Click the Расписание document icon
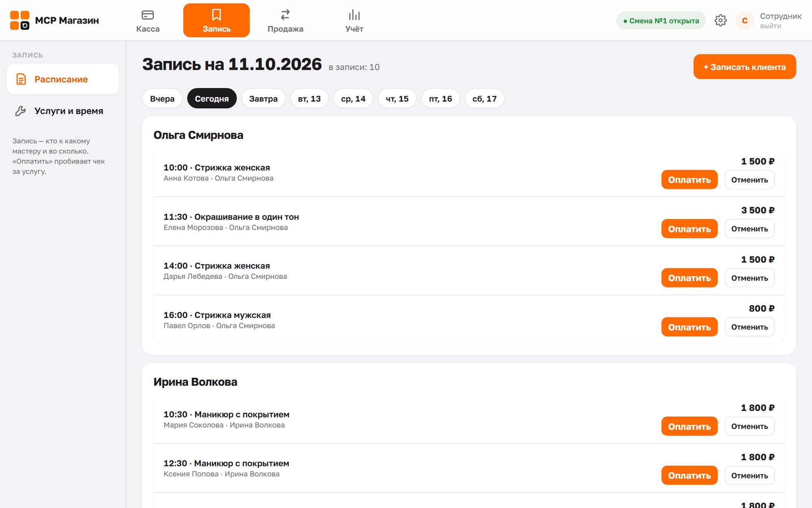The width and height of the screenshot is (812, 508). pos(21,79)
